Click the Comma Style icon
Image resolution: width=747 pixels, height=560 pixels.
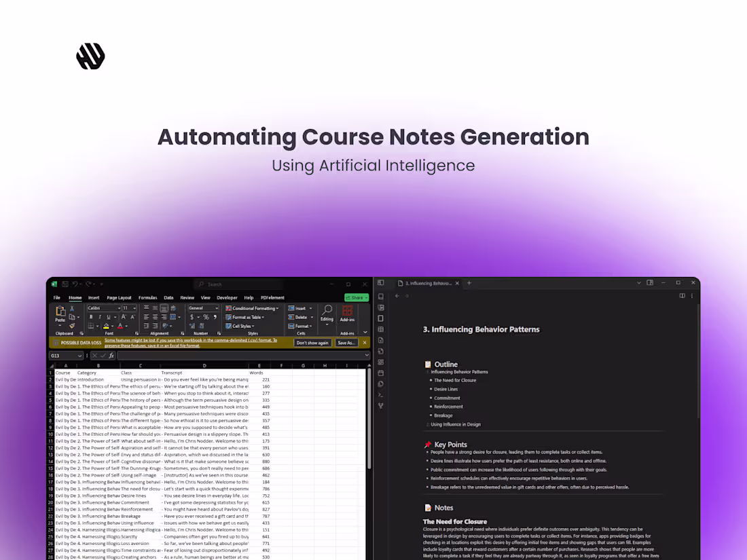(x=215, y=316)
